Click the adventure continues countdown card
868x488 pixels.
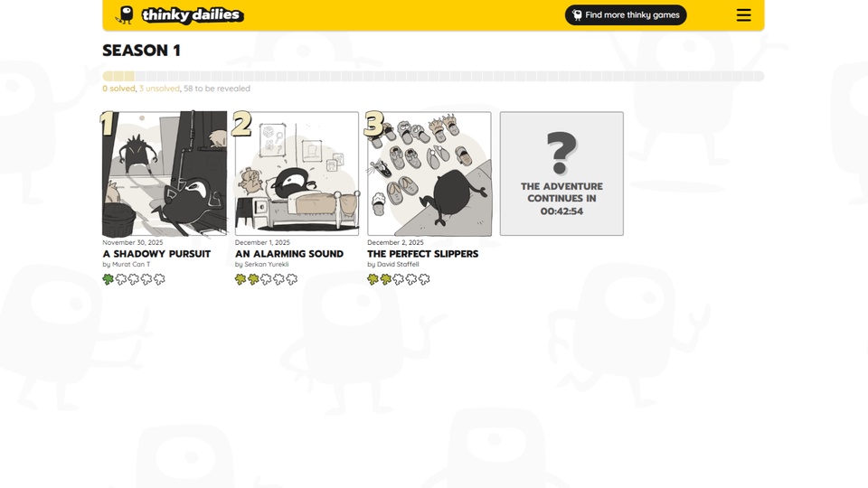point(561,174)
